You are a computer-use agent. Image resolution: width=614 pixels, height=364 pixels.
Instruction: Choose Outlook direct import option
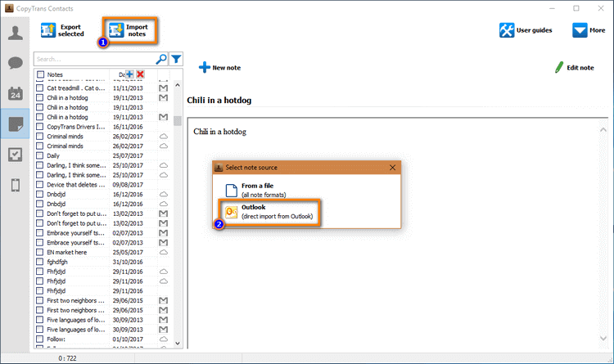[x=269, y=212]
